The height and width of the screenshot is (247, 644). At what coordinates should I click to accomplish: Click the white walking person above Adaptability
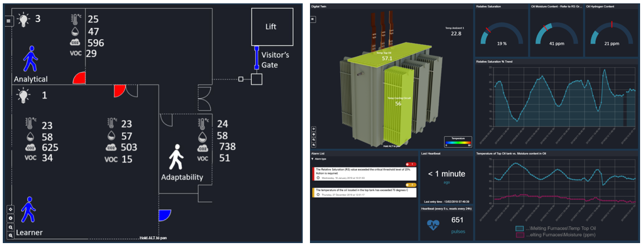tap(177, 157)
